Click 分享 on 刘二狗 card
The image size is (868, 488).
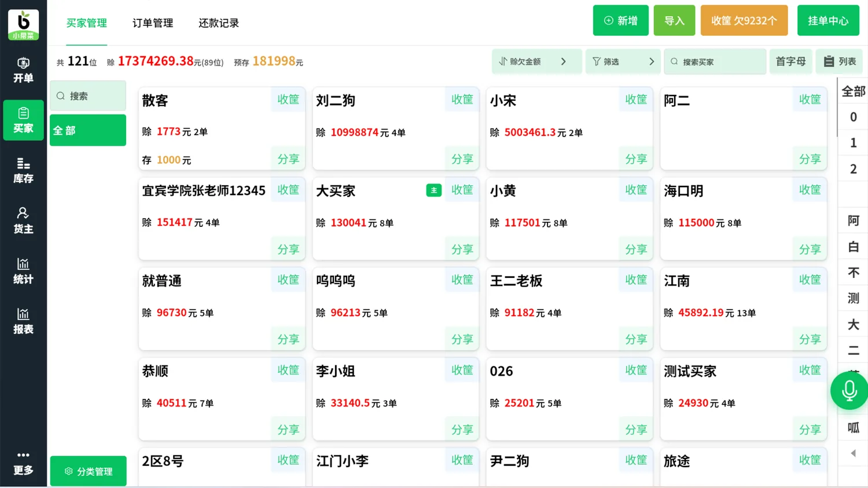[x=462, y=159]
